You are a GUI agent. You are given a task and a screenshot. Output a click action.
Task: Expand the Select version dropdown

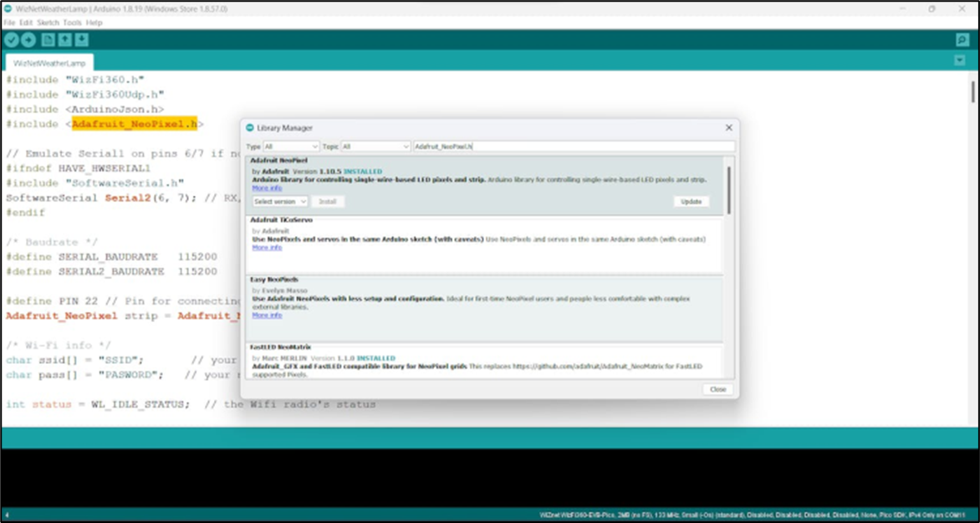tap(280, 202)
